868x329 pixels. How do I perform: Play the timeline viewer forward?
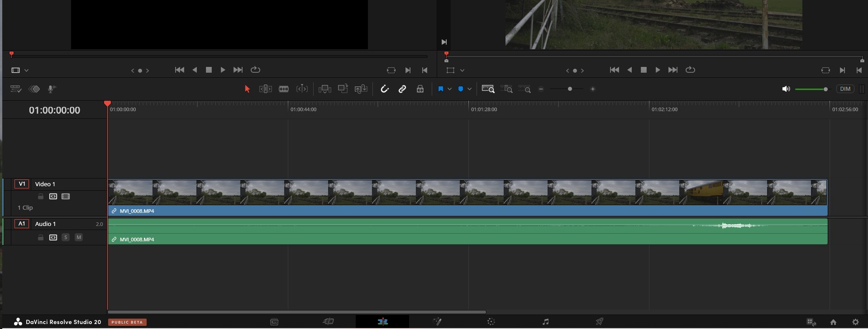tap(658, 70)
